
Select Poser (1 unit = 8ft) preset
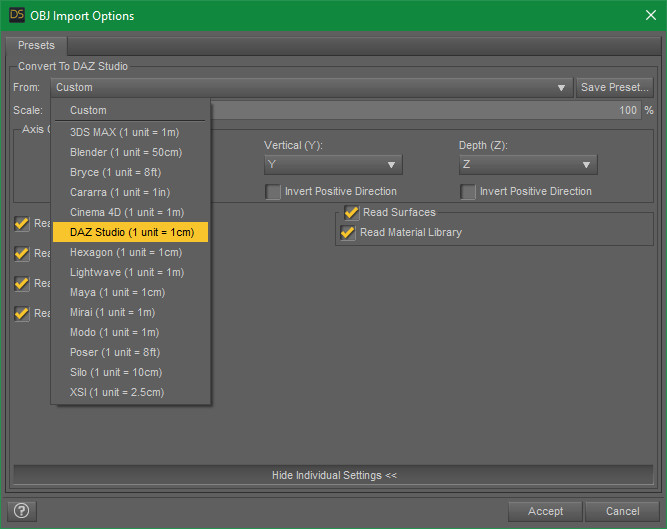pyautogui.click(x=130, y=352)
